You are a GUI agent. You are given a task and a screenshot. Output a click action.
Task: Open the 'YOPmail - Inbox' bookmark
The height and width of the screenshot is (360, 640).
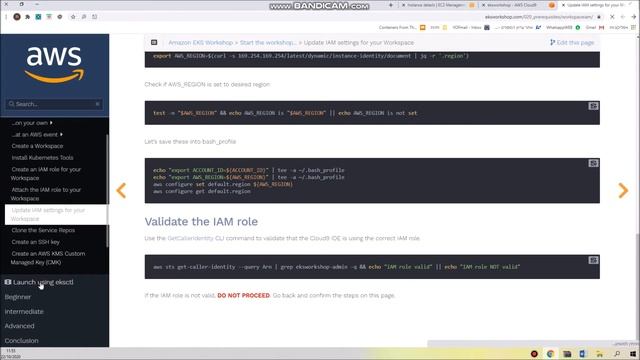click(471, 27)
